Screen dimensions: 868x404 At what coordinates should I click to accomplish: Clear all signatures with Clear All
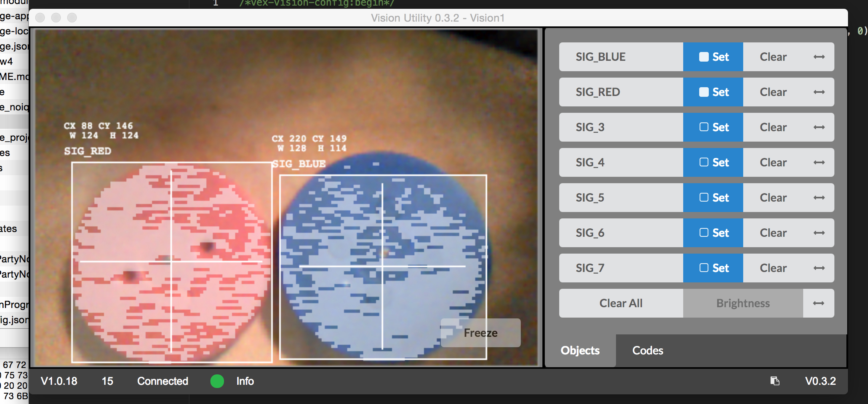pos(621,303)
